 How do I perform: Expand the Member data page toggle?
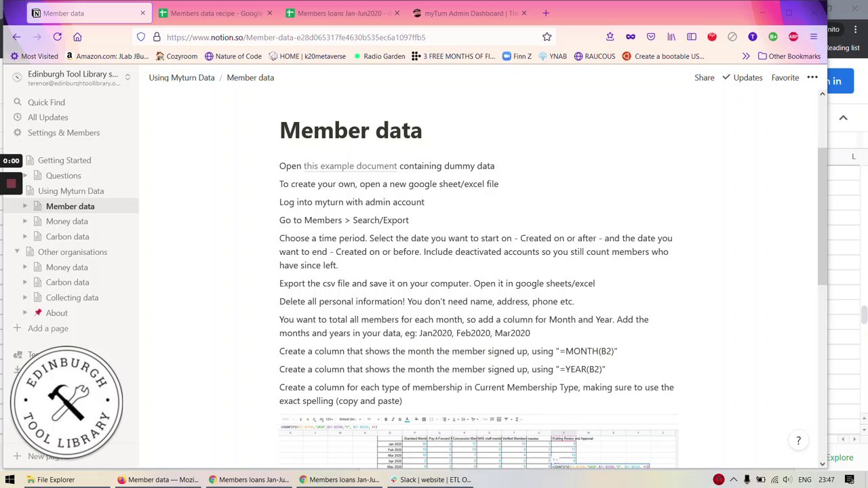pyautogui.click(x=25, y=206)
